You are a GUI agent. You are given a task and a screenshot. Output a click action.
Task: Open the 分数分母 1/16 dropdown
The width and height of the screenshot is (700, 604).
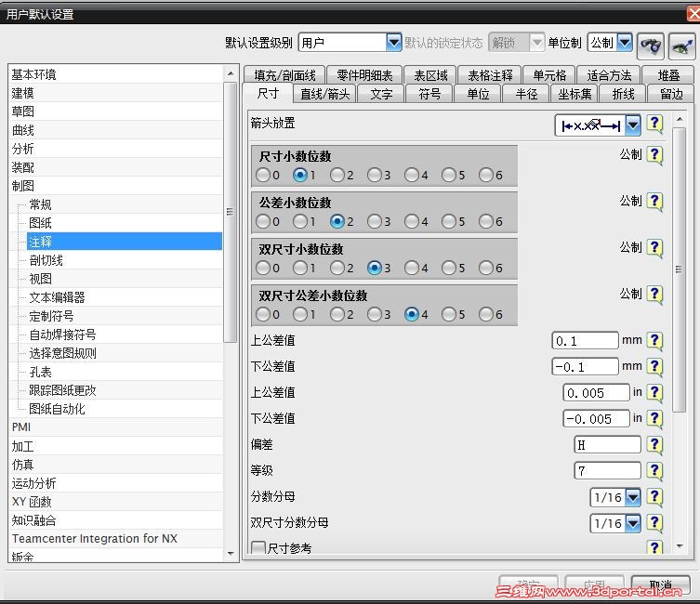(633, 497)
